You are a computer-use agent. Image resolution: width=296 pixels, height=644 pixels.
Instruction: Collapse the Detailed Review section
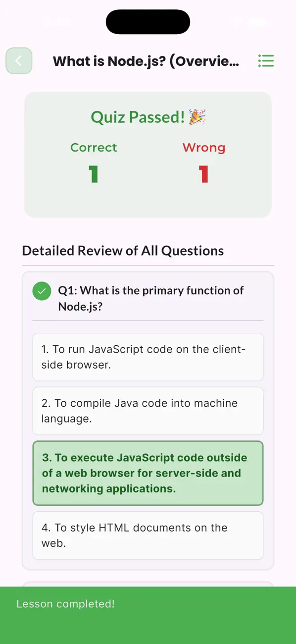(x=123, y=251)
